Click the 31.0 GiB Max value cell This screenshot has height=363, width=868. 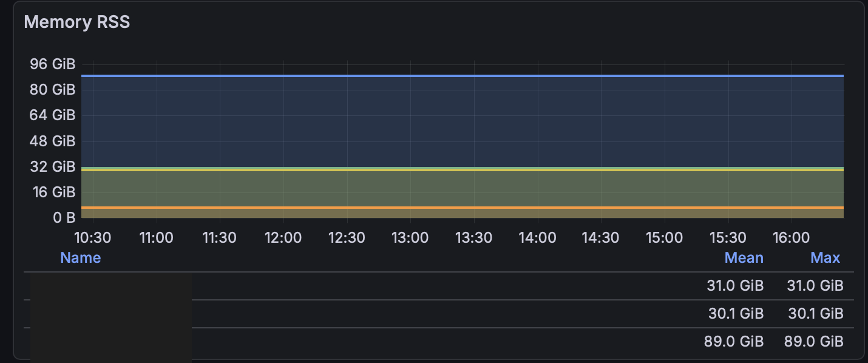(x=815, y=285)
